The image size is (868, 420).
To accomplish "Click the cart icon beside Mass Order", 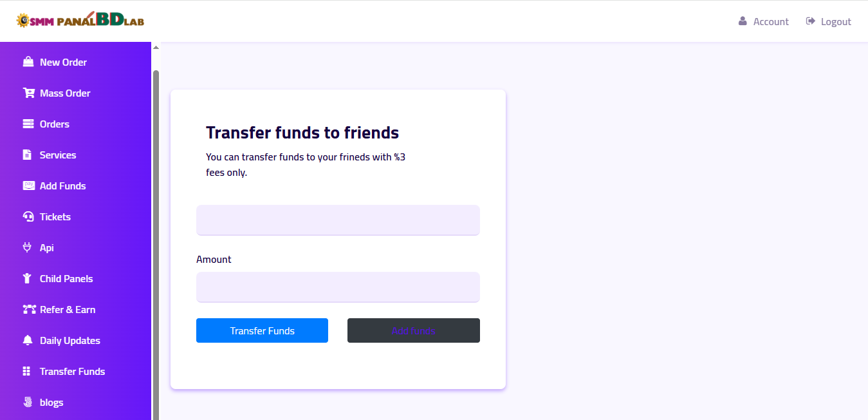I will 28,93.
